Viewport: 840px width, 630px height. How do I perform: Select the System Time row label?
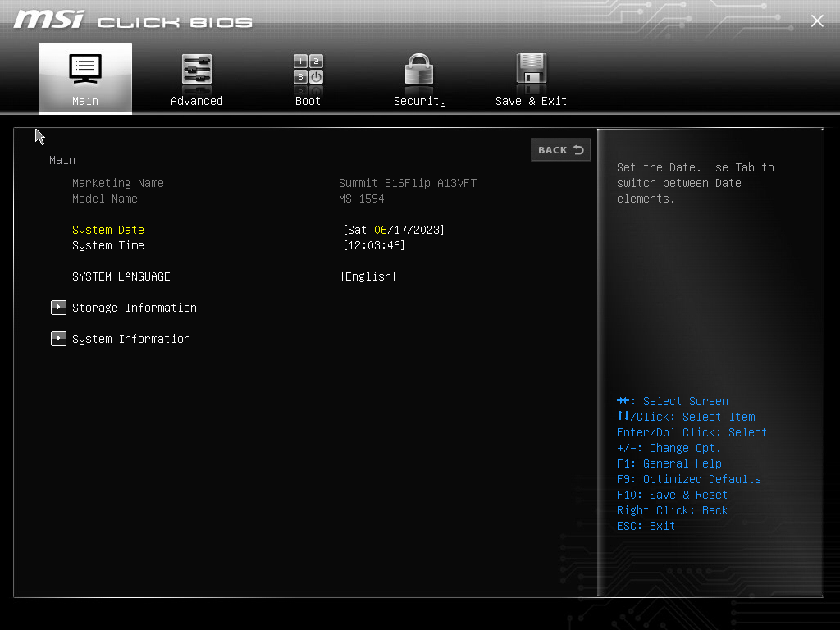(108, 245)
